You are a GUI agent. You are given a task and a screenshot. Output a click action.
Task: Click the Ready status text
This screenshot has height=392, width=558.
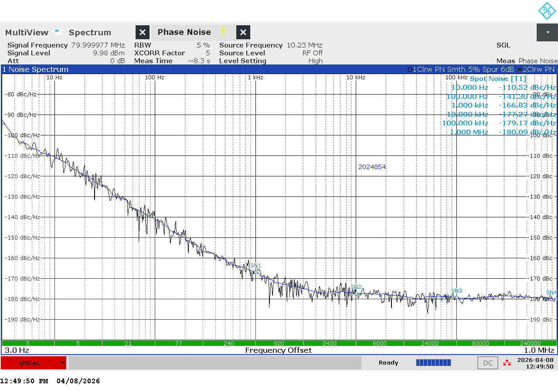[388, 363]
